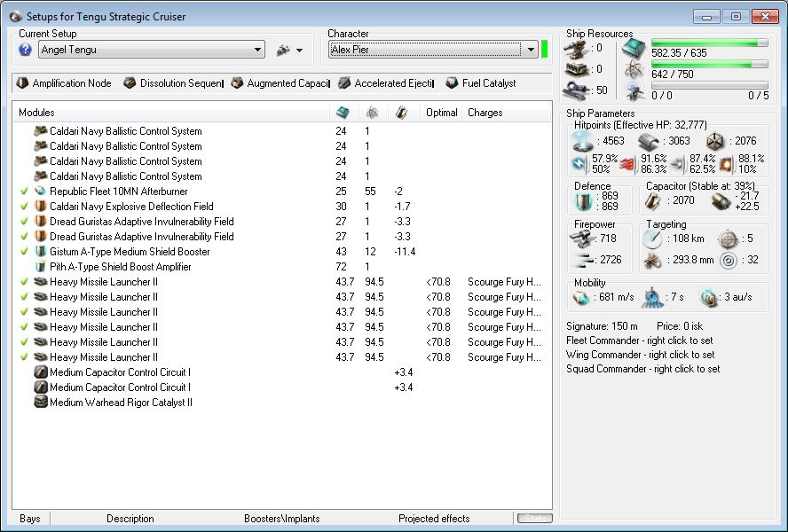Click the CPU icon column header

click(x=343, y=113)
